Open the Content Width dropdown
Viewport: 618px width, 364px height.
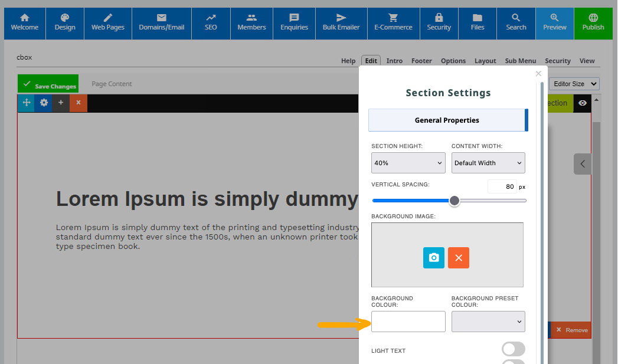(x=488, y=163)
